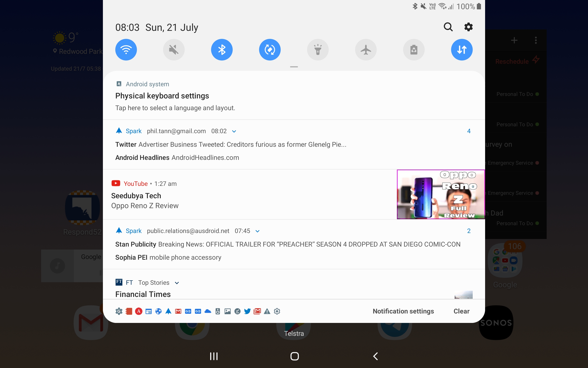Viewport: 588px width, 368px height.
Task: Tap the Spark message count 4
Action: pyautogui.click(x=469, y=131)
